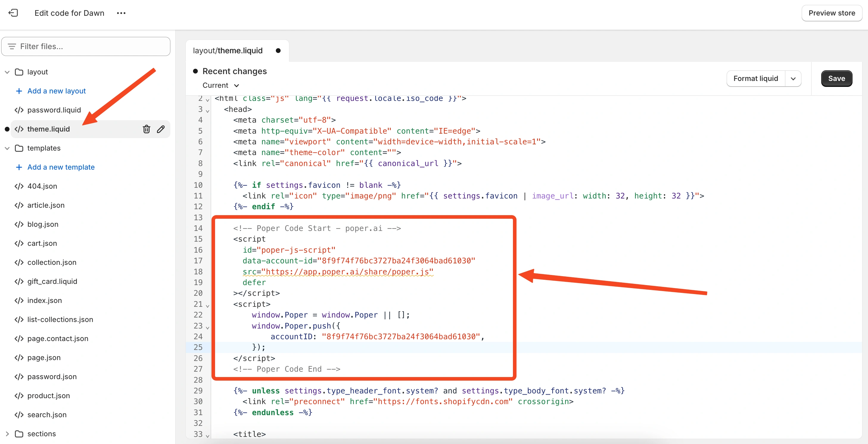Open list-collections.json file
868x444 pixels.
[x=60, y=319]
